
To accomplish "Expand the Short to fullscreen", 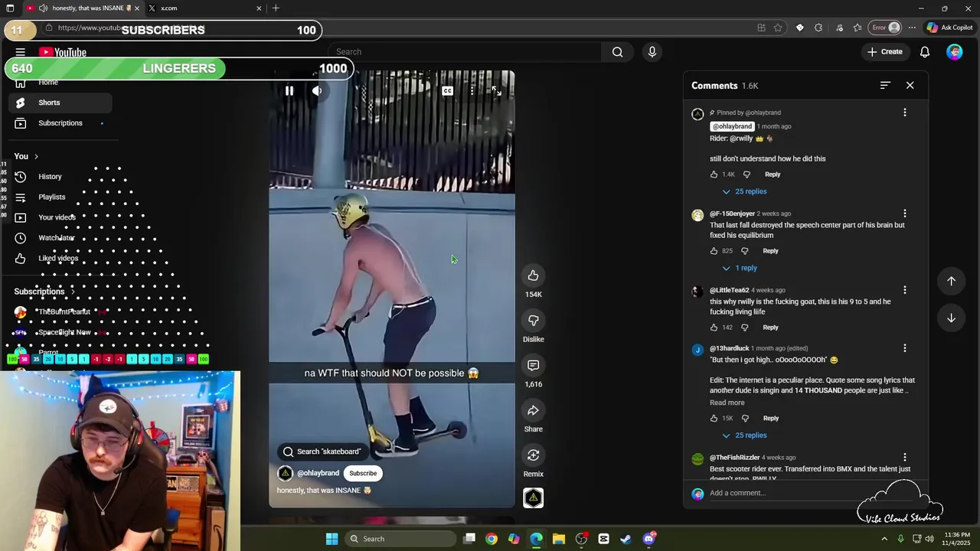I will coord(496,91).
